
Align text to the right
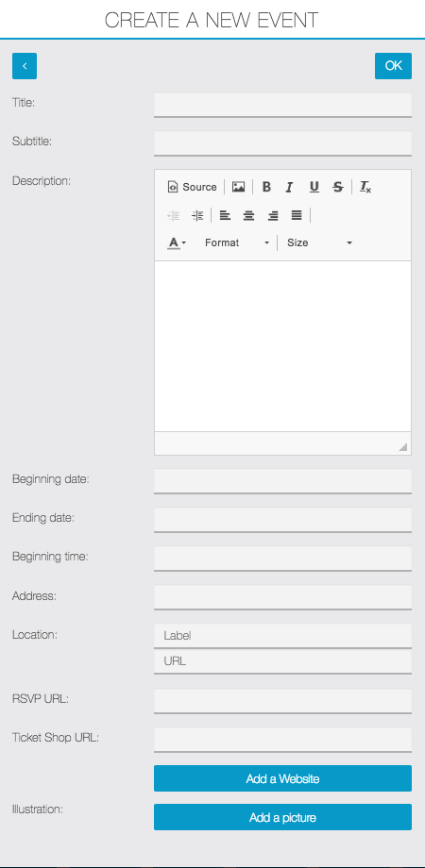pos(273,215)
